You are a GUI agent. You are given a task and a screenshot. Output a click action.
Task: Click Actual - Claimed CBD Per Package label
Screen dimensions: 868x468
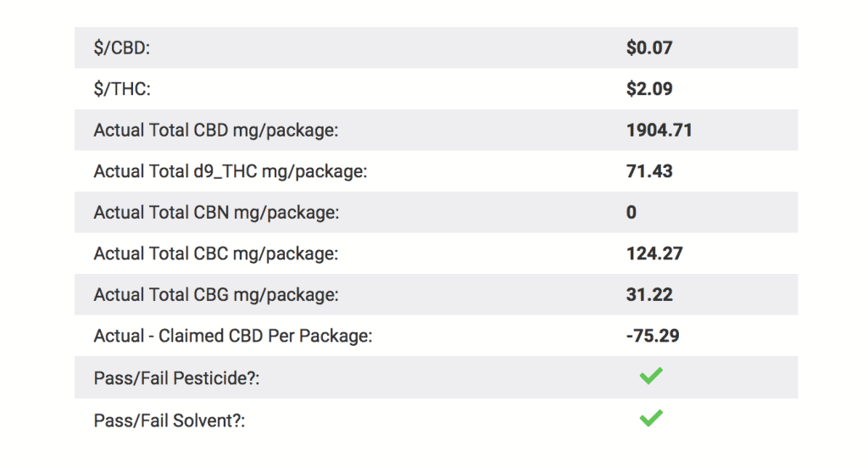pos(233,336)
